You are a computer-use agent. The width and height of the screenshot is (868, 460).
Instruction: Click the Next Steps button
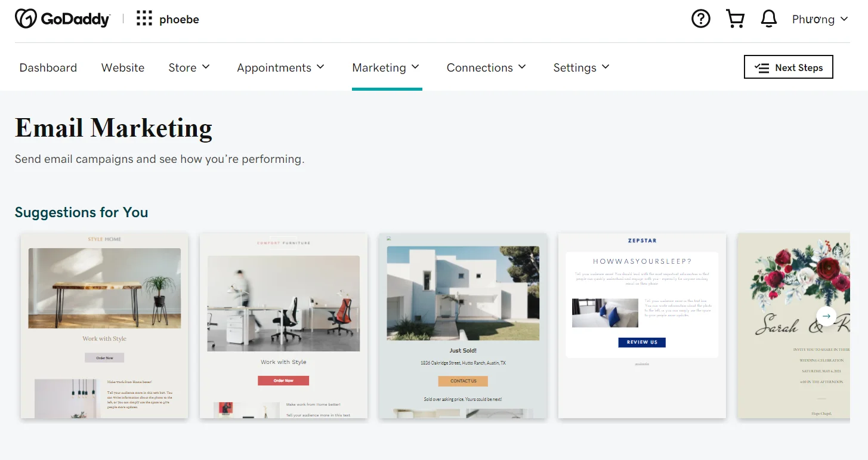(x=788, y=67)
